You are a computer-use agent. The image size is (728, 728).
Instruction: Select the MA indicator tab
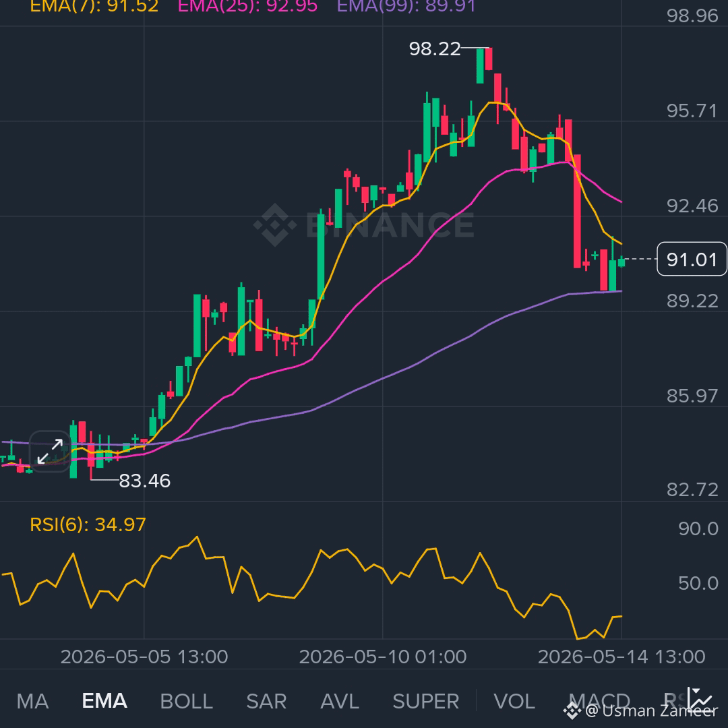coord(32,701)
